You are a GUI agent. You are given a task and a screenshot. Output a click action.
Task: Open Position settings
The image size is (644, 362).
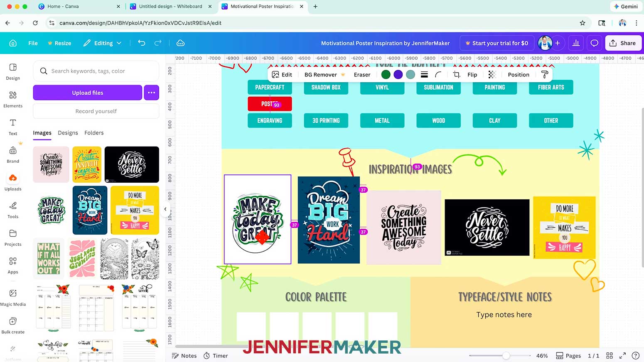[519, 75]
